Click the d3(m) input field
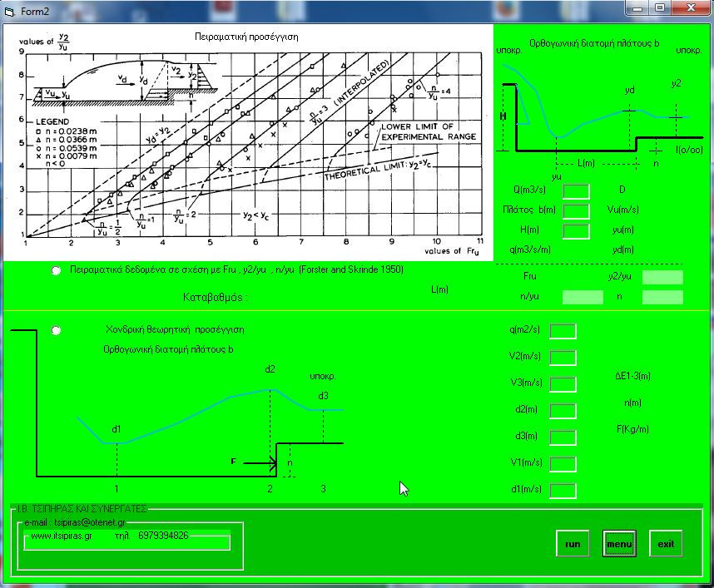Screen dimensions: 714x588 (563, 437)
